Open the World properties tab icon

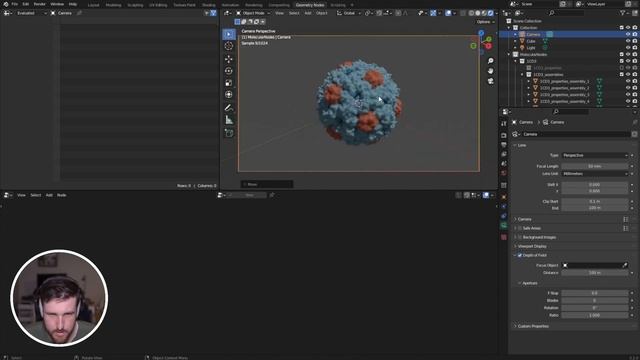click(x=504, y=173)
